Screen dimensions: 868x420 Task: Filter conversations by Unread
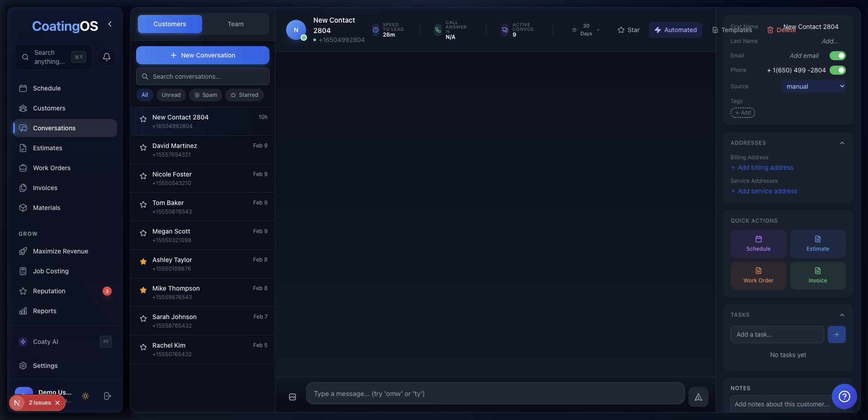(171, 95)
